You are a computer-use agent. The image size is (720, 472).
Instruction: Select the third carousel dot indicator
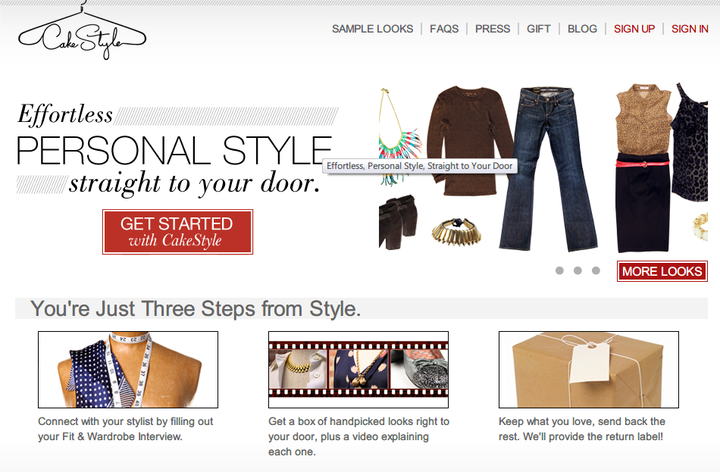[x=596, y=270]
